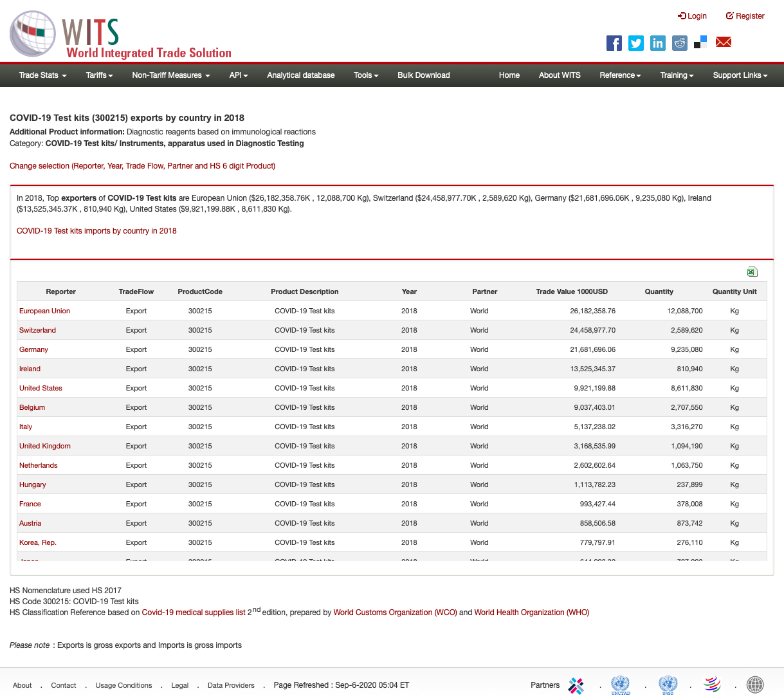Sort by Trade Value 1000USD column header
This screenshot has width=784, height=700.
coord(571,291)
